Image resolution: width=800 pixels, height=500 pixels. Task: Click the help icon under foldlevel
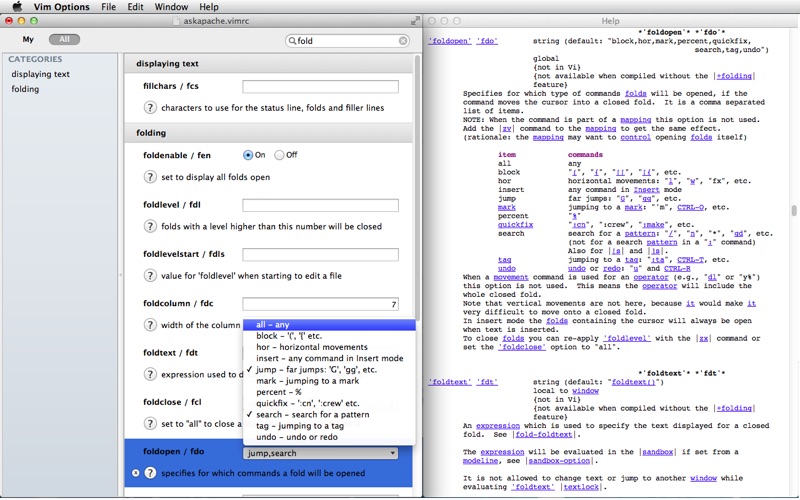151,227
